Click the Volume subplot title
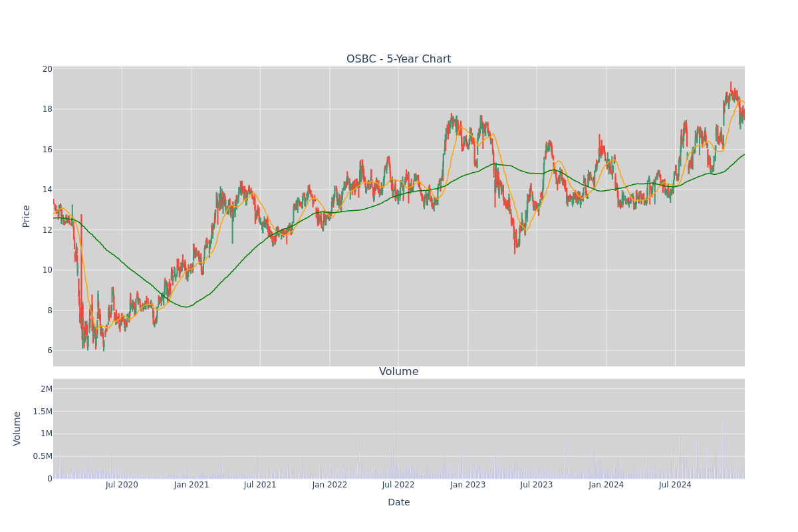This screenshot has width=798, height=532. tap(398, 372)
